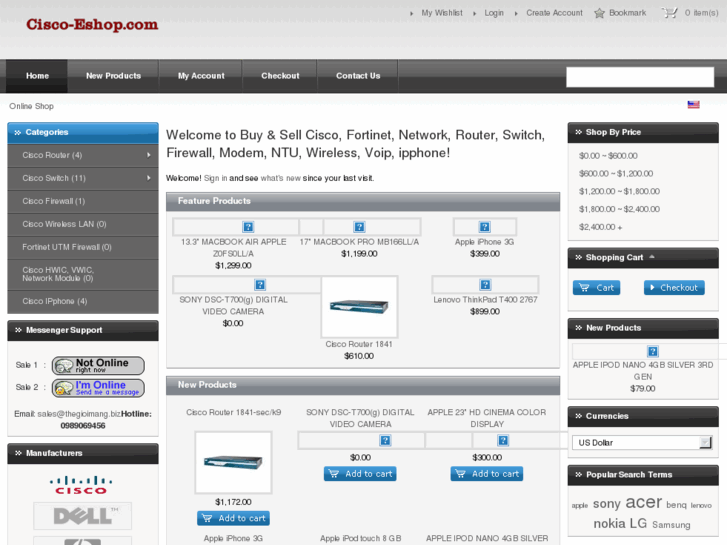Open New Products in navigation bar
The height and width of the screenshot is (545, 727).
point(113,76)
